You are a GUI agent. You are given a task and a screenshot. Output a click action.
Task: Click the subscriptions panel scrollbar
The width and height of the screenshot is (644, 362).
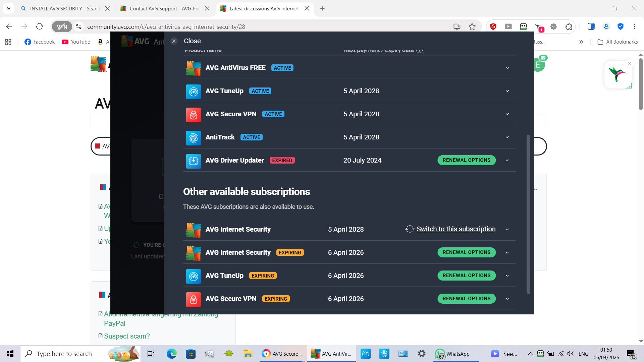pyautogui.click(x=528, y=215)
